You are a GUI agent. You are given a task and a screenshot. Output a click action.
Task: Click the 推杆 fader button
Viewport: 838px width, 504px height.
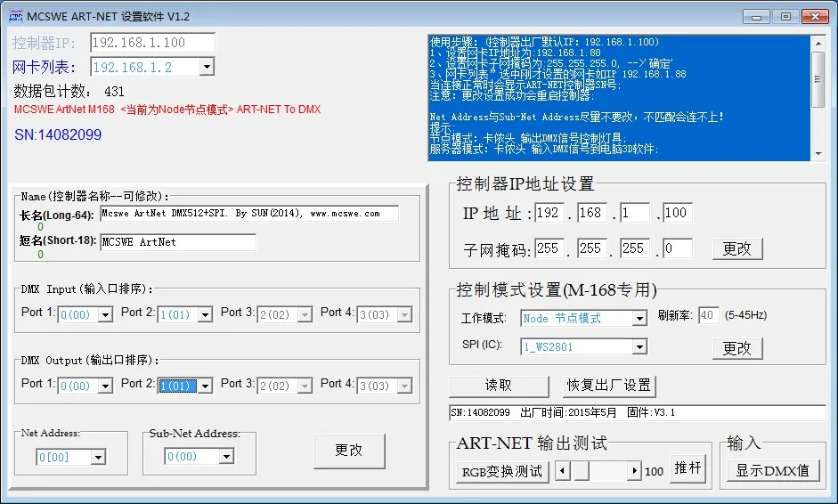pyautogui.click(x=687, y=468)
